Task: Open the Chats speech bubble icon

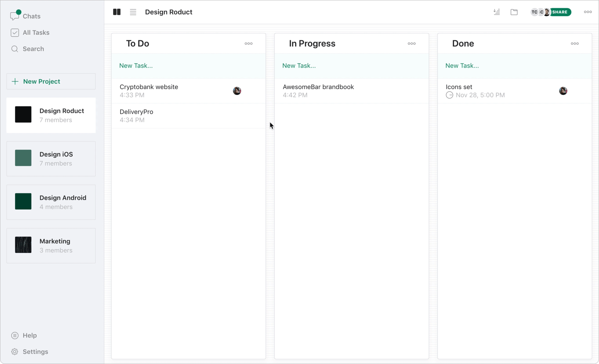Action: coord(15,16)
